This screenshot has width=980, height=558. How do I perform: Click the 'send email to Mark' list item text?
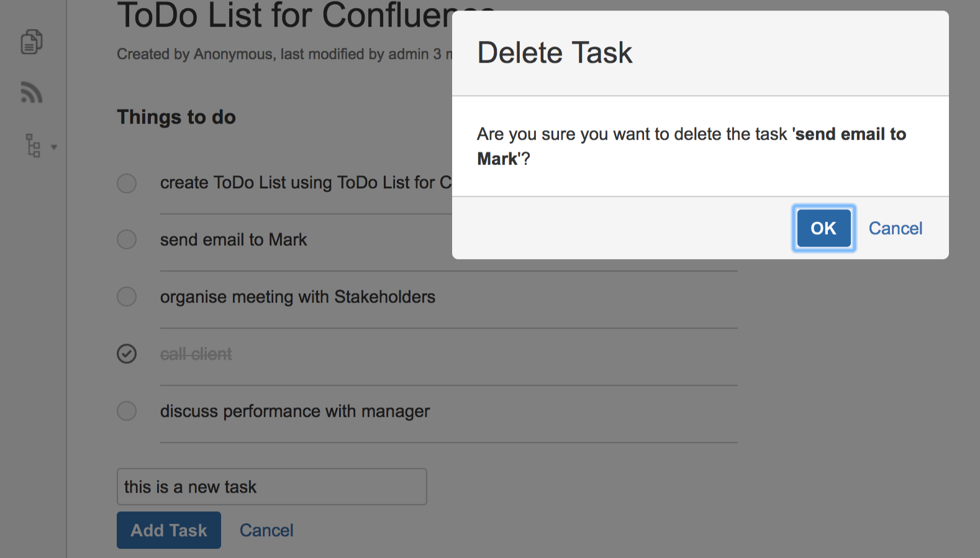[x=234, y=240]
